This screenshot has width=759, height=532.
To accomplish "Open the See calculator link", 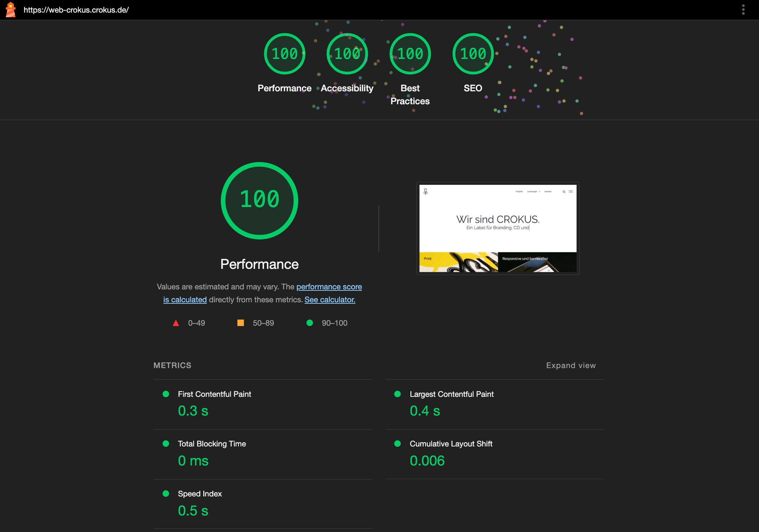I will [330, 300].
